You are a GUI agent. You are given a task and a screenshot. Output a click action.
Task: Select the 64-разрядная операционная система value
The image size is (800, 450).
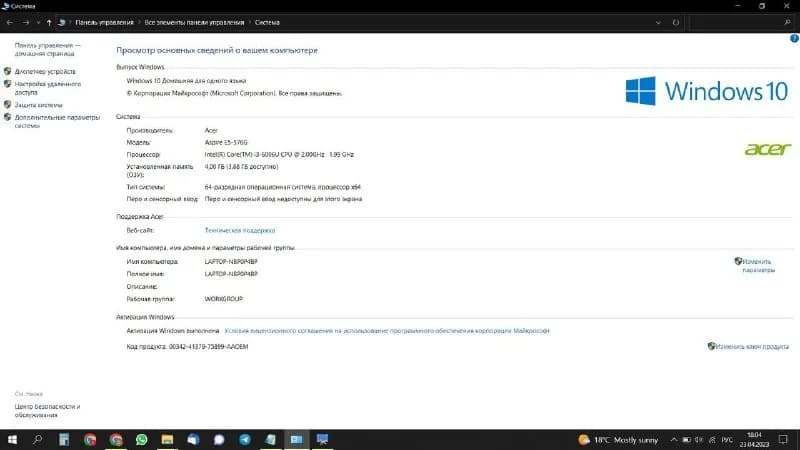click(283, 187)
